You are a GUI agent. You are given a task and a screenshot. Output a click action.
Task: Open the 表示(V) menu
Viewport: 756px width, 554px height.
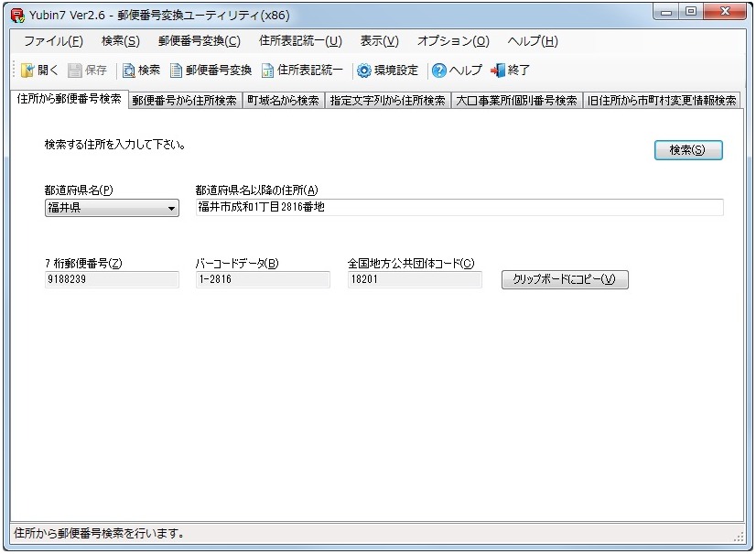pyautogui.click(x=379, y=41)
